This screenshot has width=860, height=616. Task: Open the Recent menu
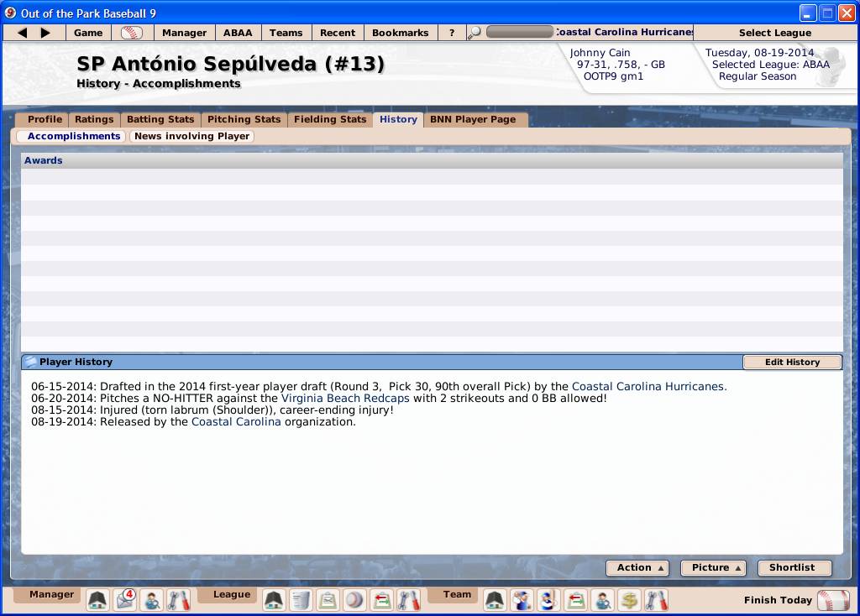click(x=338, y=33)
